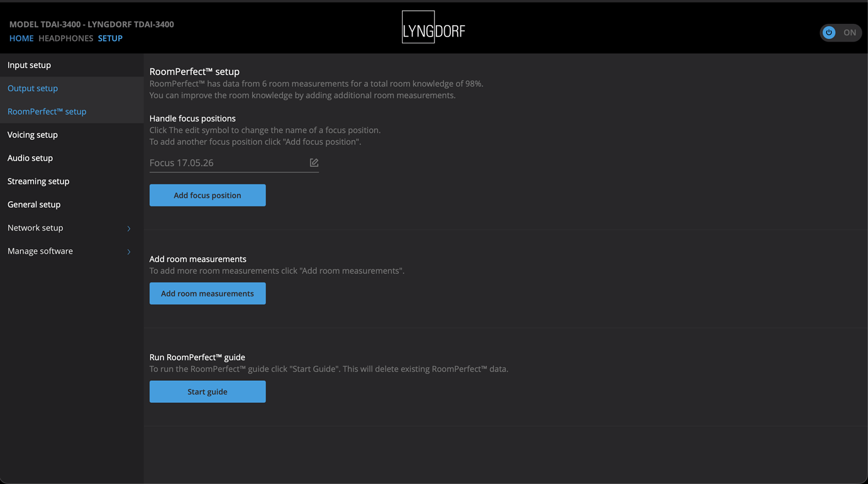
Task: Click the line about adding additional room measurements
Action: pos(303,96)
